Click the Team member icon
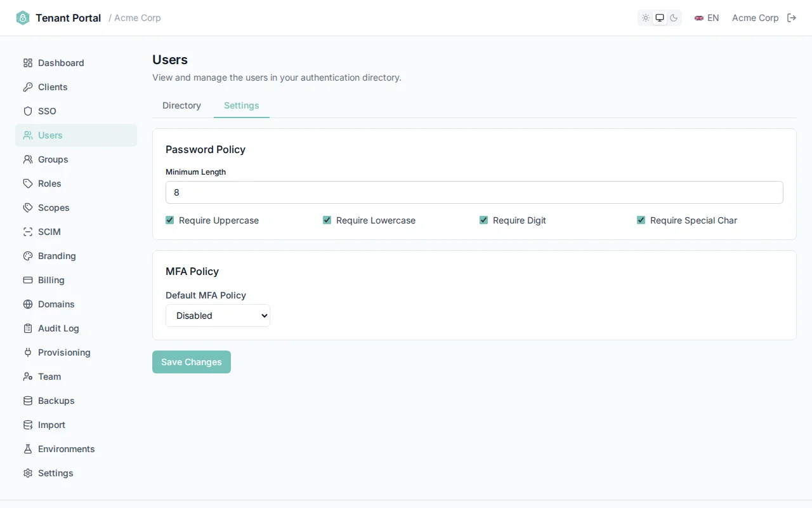 (x=28, y=377)
